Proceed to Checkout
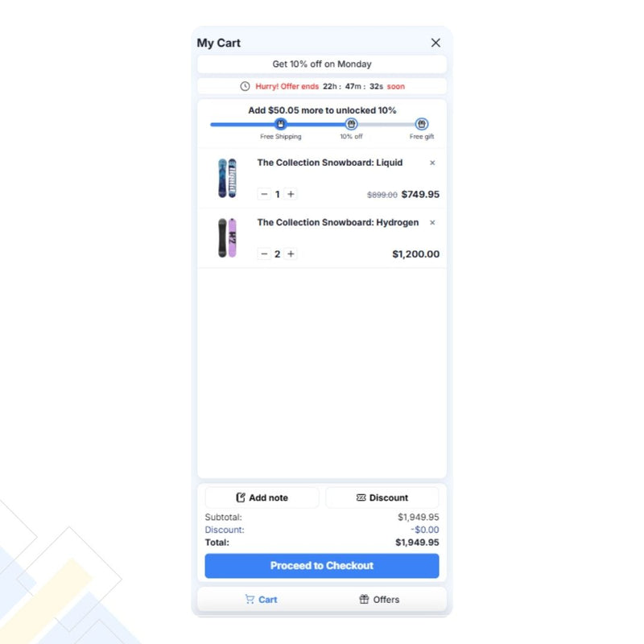644x644 pixels. (322, 566)
